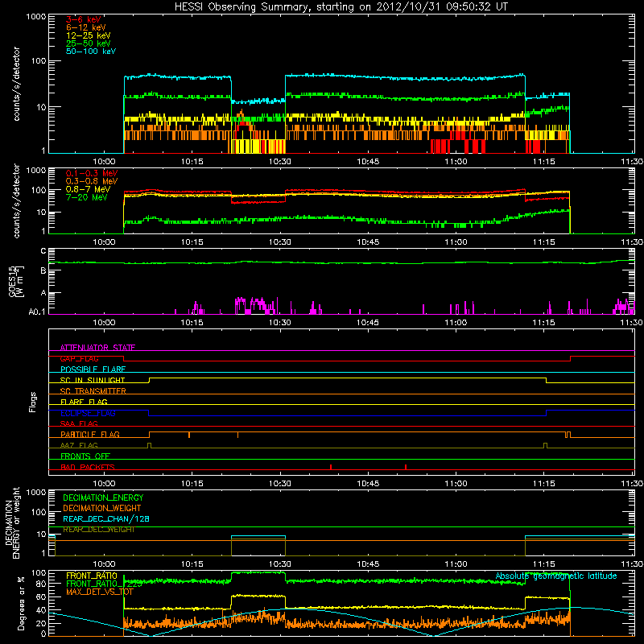This screenshot has width=644, height=644.
Task: Select the PARTICLE_FLAG label
Action: point(90,434)
